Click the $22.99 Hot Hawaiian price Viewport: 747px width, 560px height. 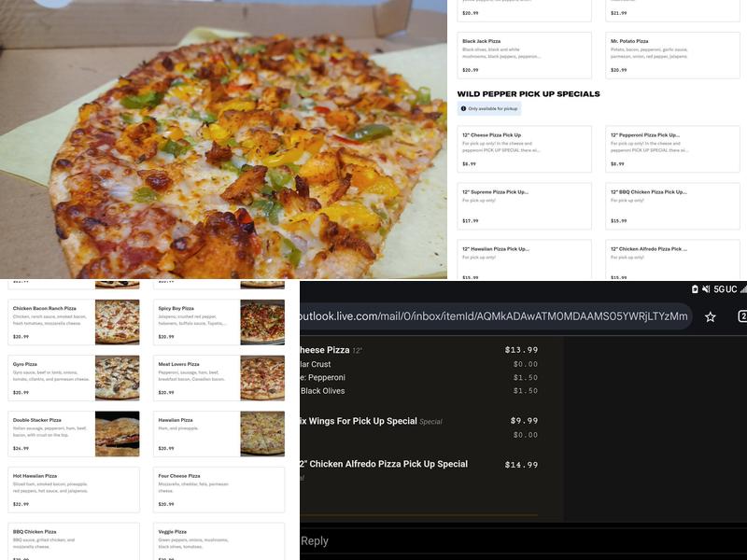[21, 504]
